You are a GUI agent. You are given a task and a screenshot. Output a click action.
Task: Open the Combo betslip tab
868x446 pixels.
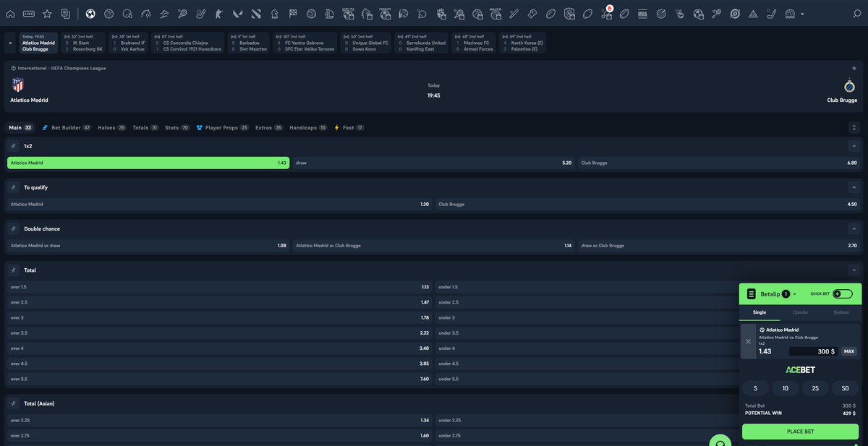tap(800, 312)
